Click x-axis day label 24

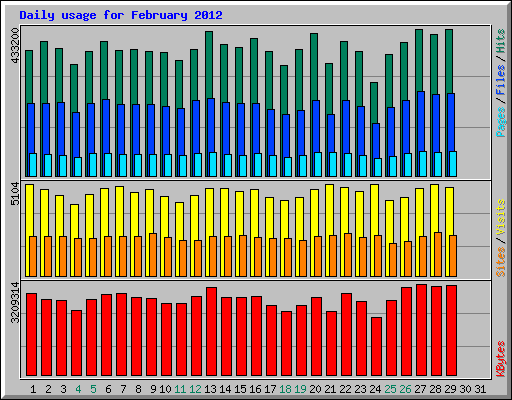375,389
